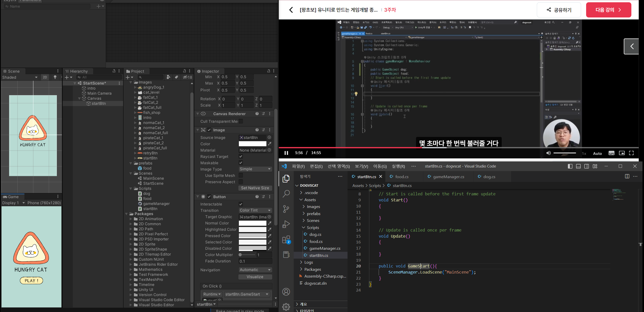
Task: Go back from the lecture page
Action: [291, 10]
